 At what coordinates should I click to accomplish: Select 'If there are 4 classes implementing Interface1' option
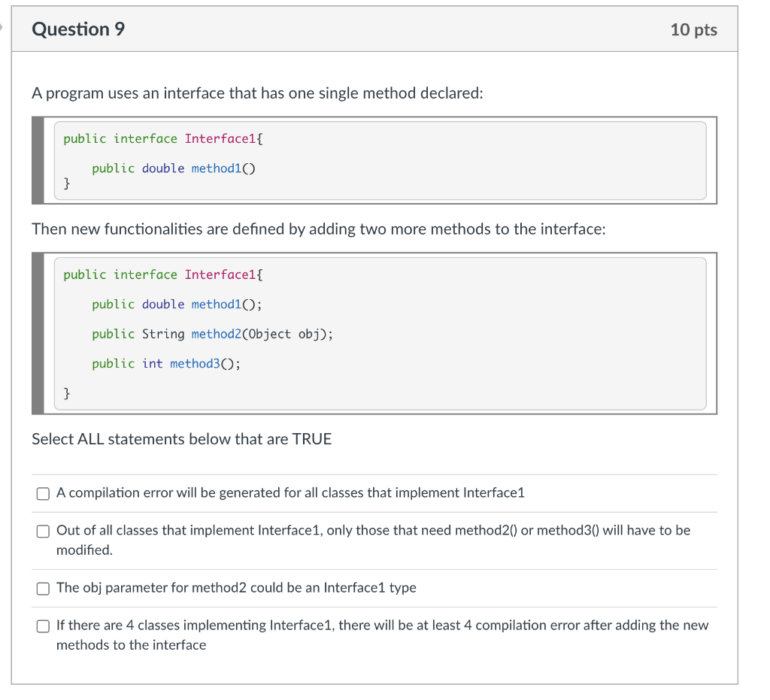click(x=43, y=626)
